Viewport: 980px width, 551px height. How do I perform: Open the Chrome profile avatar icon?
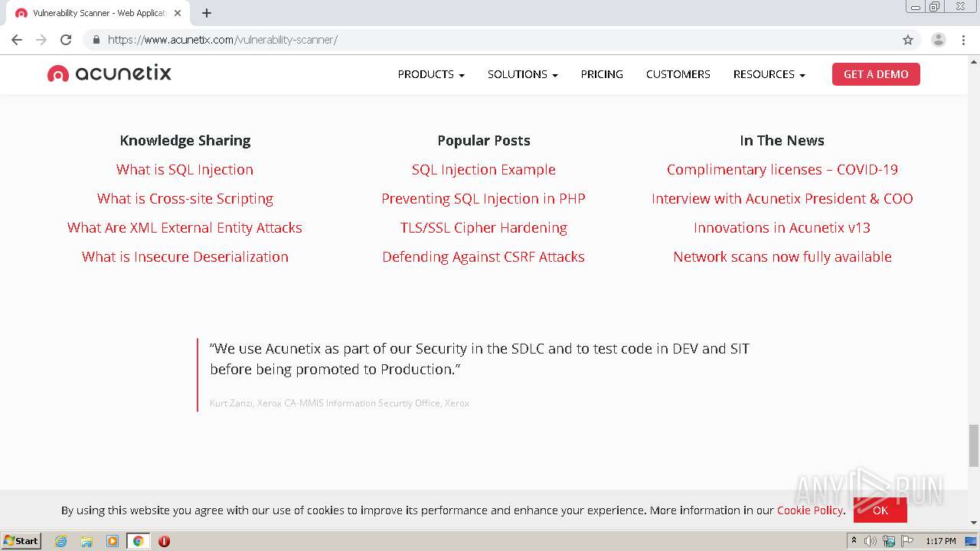point(939,40)
